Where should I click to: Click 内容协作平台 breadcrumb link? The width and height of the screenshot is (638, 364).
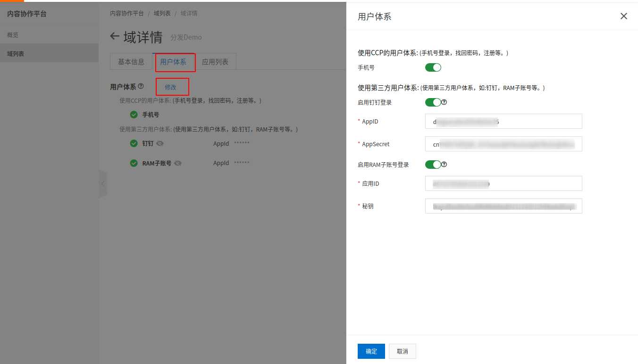(127, 13)
